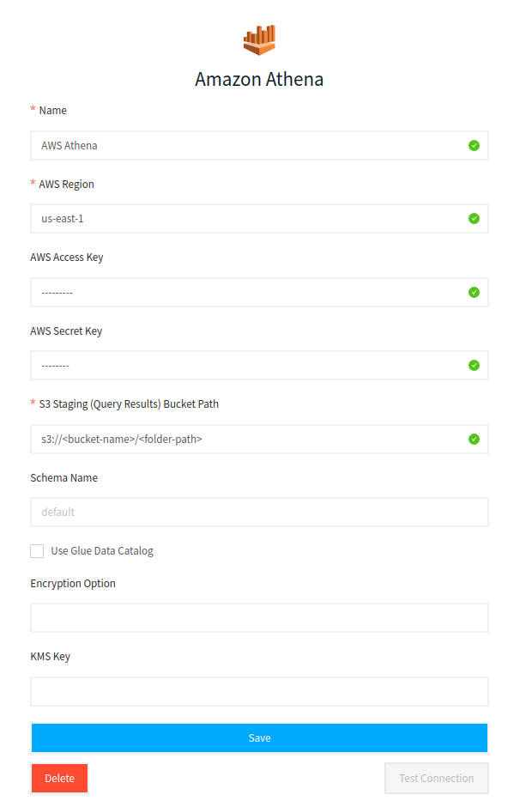
Task: Open the Encryption Option selector
Action: (x=259, y=617)
